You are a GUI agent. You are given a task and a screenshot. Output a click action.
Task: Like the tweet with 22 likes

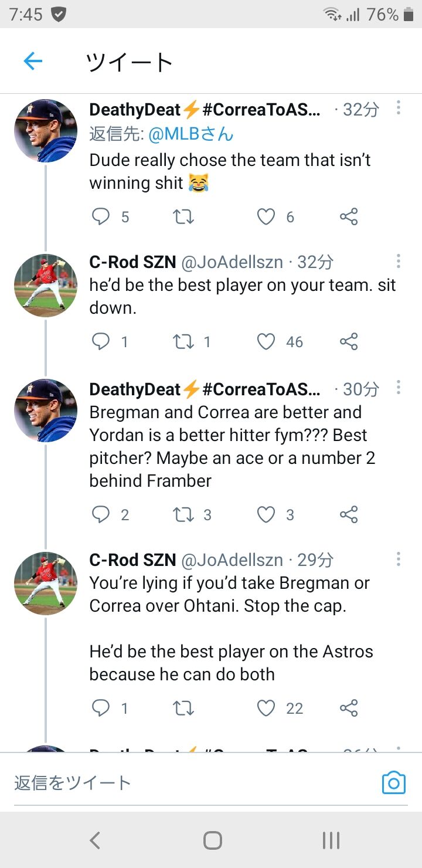click(266, 708)
